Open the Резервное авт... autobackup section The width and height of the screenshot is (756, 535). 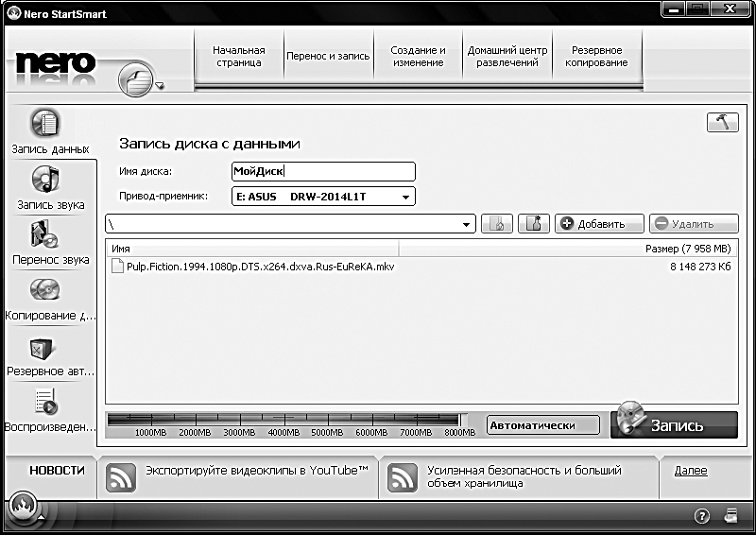point(50,356)
